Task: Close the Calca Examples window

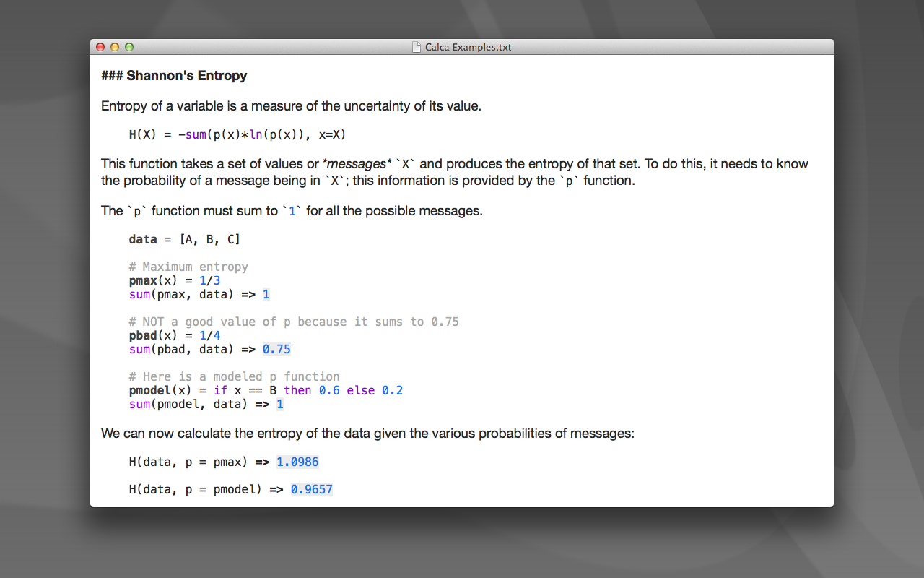Action: point(100,47)
